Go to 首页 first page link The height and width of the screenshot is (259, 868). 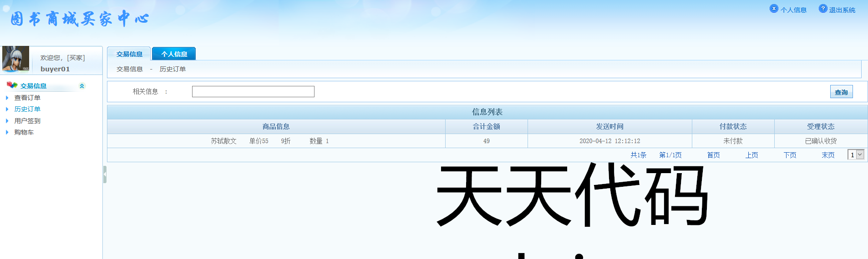click(713, 155)
